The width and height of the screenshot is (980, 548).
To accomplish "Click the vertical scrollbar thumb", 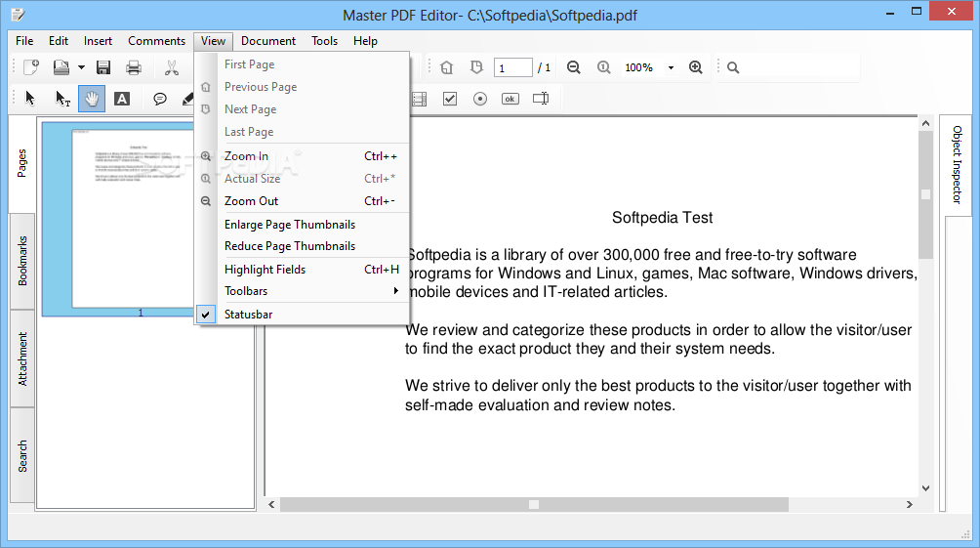I will coord(925,194).
